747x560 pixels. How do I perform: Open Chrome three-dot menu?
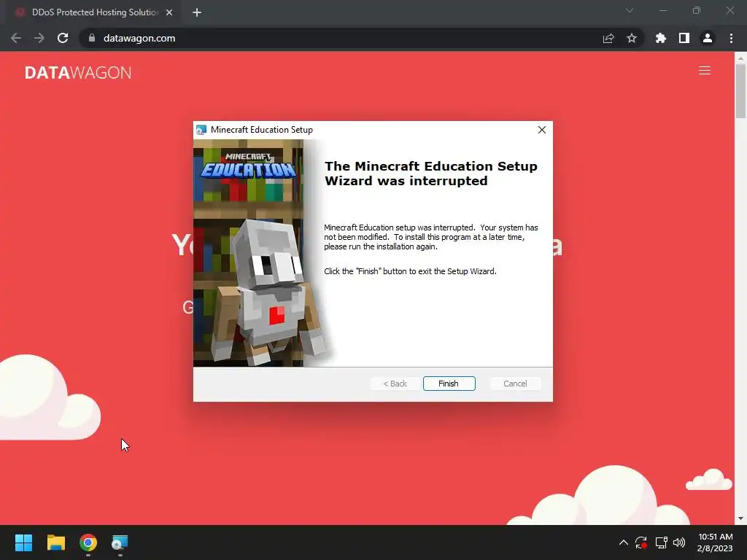(x=731, y=38)
